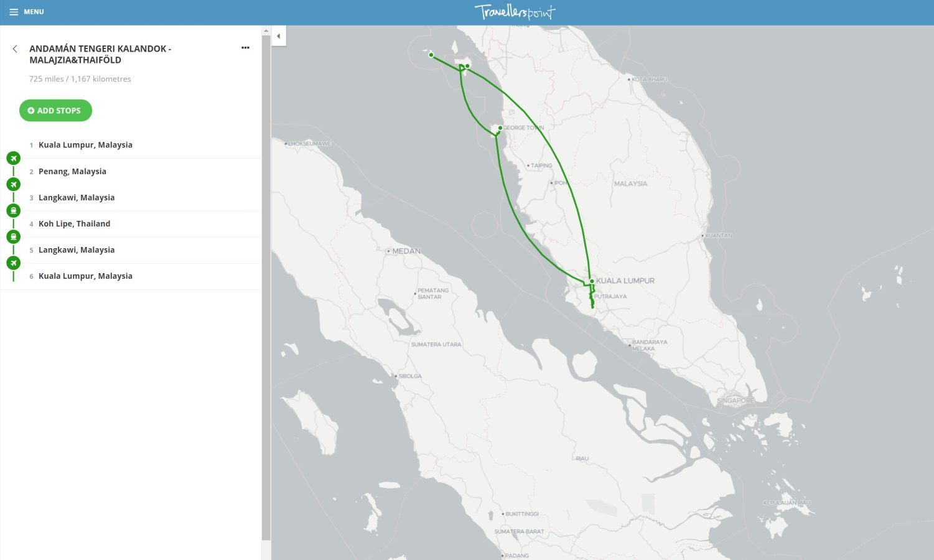Viewport: 934px width, 560px height.
Task: Click the green map marker at George Town
Action: (500, 128)
